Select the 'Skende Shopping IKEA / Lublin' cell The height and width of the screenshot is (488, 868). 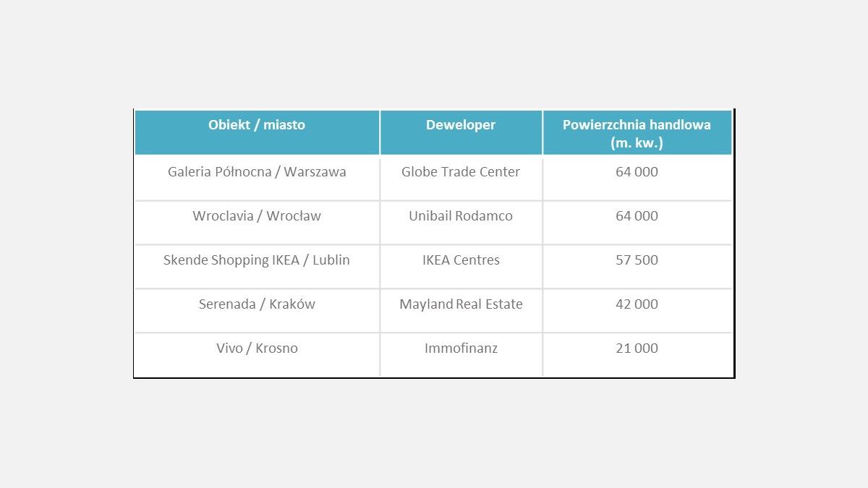point(257,260)
